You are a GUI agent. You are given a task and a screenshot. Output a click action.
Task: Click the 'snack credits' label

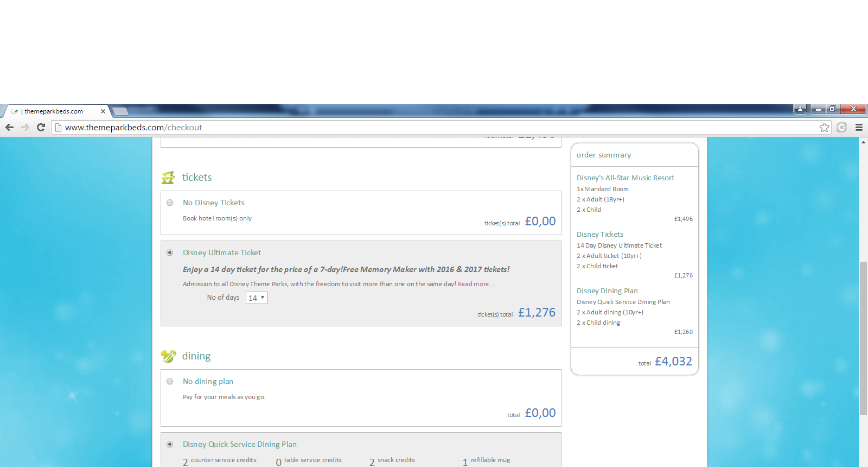click(x=396, y=460)
